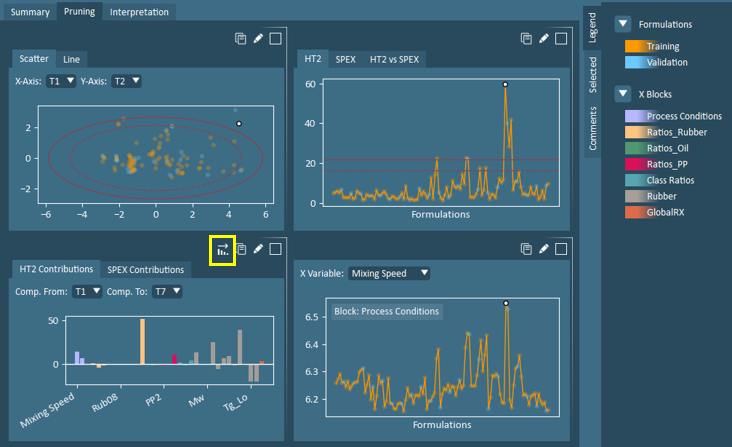Toggle maximize box of HT2 chart panel
This screenshot has height=447, width=732.
coord(562,39)
